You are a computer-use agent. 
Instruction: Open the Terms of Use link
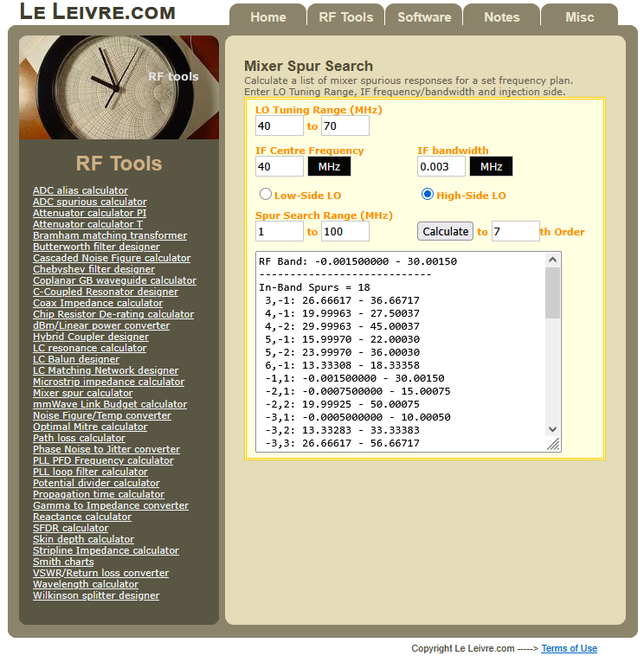pos(569,648)
